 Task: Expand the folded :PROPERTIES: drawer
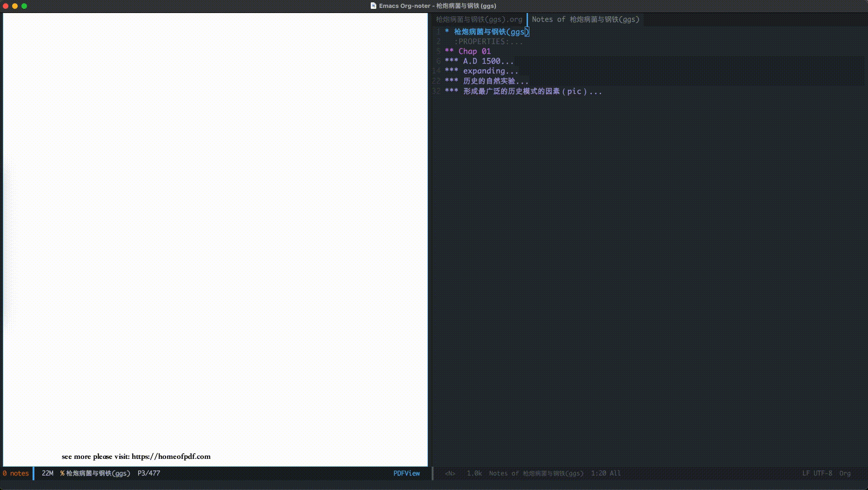(488, 42)
